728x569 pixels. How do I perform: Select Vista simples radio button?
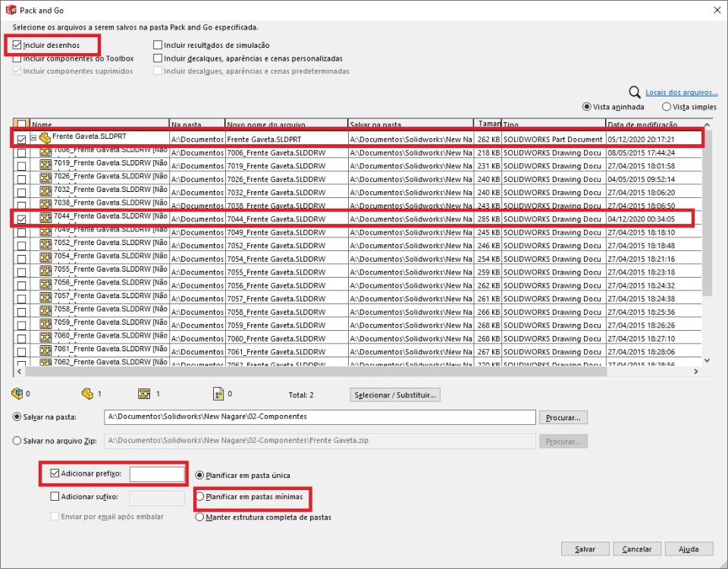tap(667, 107)
